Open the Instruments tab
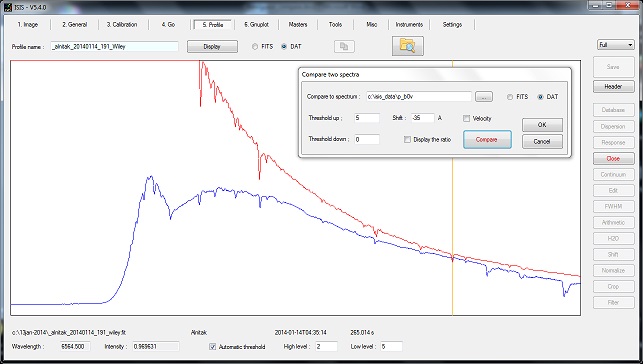643x364 pixels. pyautogui.click(x=409, y=25)
